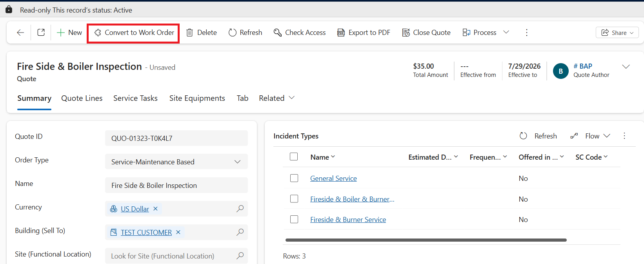This screenshot has width=644, height=264.
Task: Switch to Summary tab
Action: click(x=34, y=98)
